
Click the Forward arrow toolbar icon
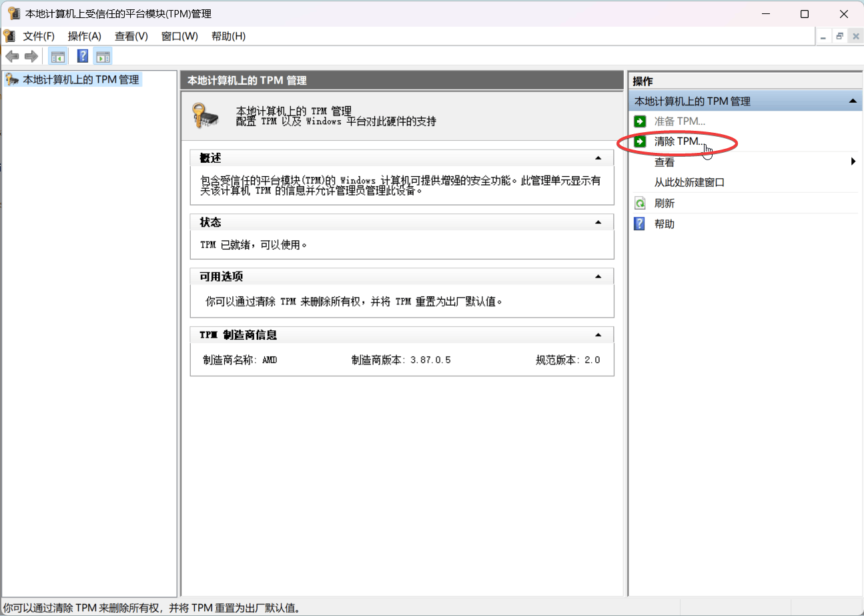(x=31, y=56)
